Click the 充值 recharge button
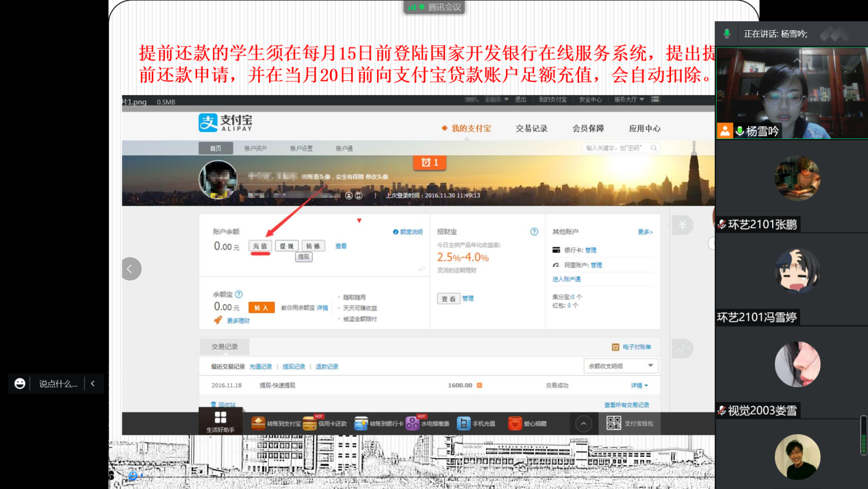This screenshot has height=489, width=868. click(260, 246)
